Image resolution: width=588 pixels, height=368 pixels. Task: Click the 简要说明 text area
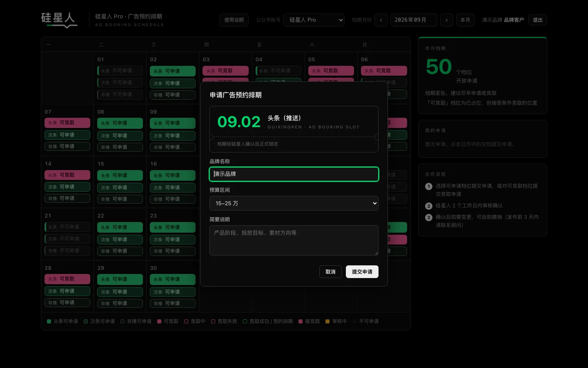294,240
